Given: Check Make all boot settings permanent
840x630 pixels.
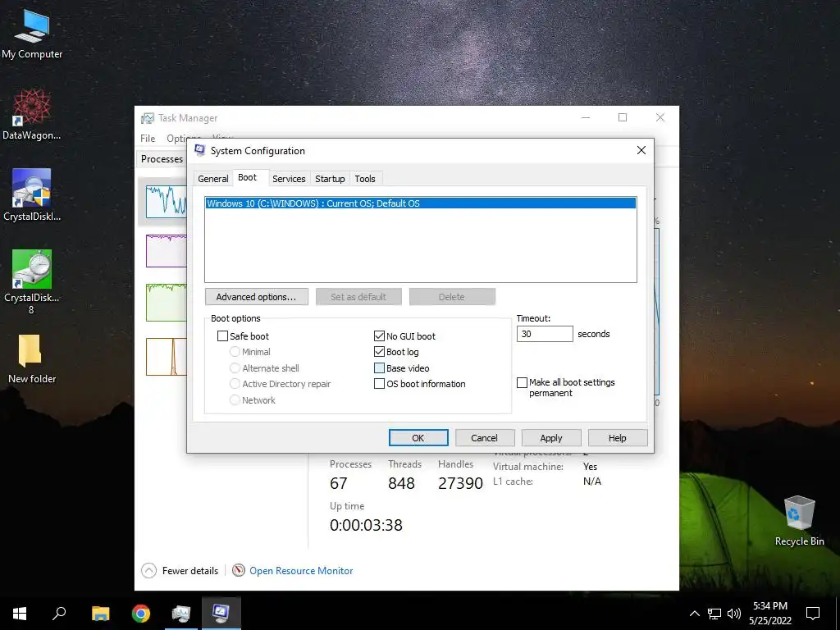Looking at the screenshot, I should point(522,382).
